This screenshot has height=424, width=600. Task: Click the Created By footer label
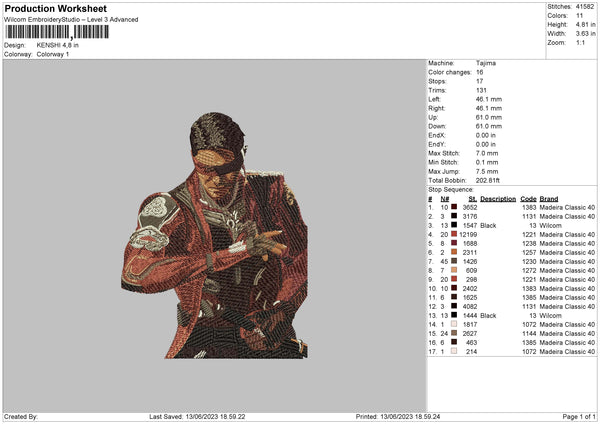pyautogui.click(x=21, y=417)
